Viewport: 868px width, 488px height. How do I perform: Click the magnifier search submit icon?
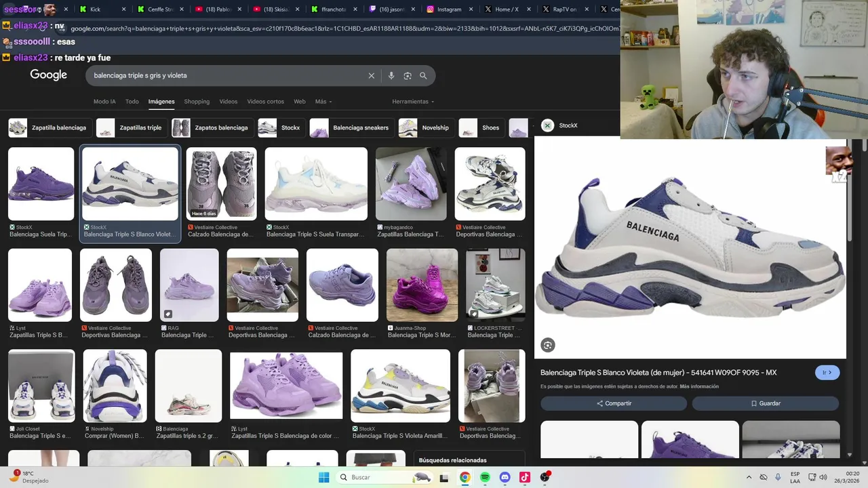[x=423, y=76]
